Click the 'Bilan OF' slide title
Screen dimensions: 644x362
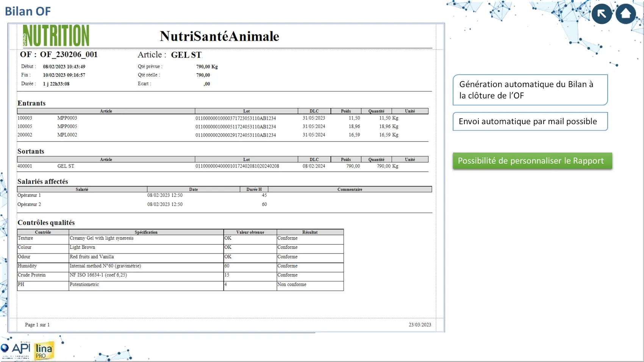pos(28,11)
